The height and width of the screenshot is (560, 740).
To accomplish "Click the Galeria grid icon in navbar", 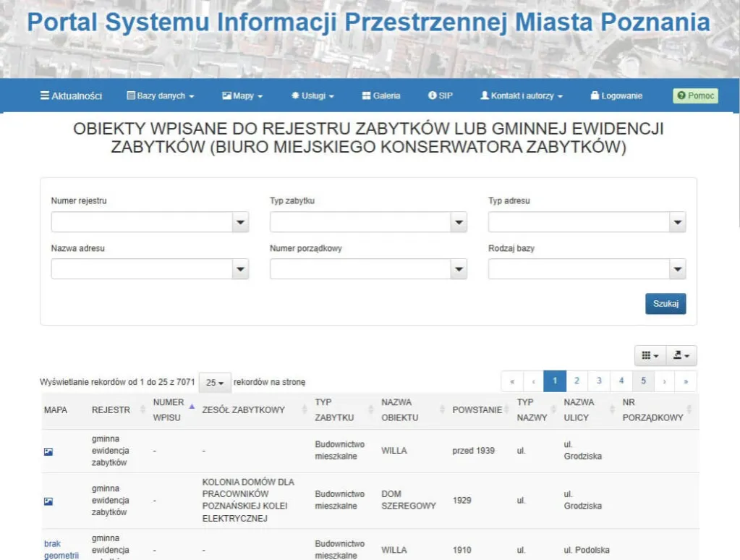I will tap(365, 95).
